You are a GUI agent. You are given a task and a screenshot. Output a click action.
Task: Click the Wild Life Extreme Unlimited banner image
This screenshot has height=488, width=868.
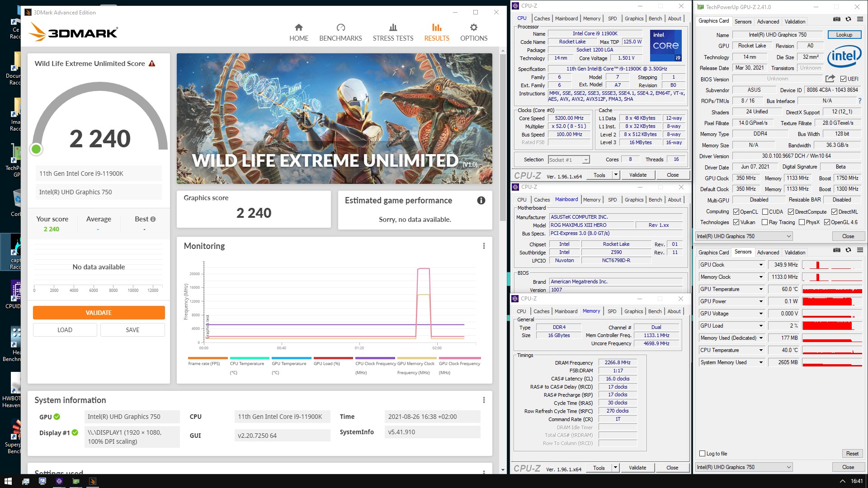coord(334,118)
